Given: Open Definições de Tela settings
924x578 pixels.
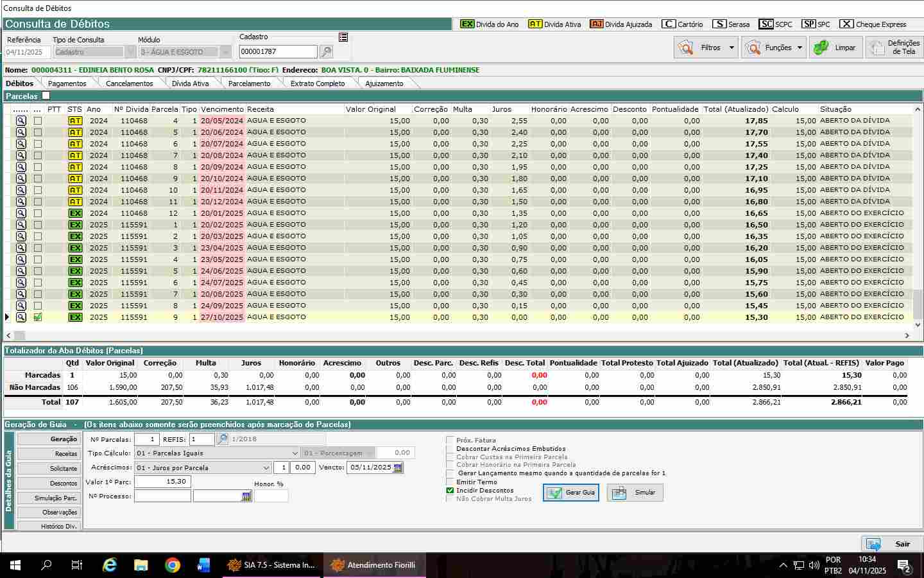Looking at the screenshot, I should [894, 48].
